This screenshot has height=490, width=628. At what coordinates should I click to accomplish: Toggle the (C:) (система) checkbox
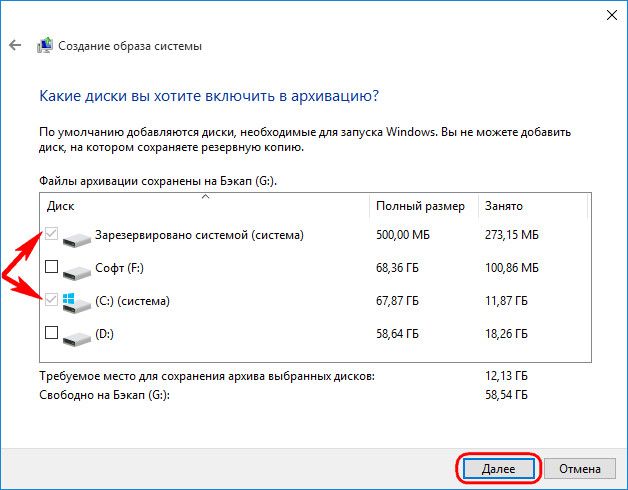(x=51, y=299)
